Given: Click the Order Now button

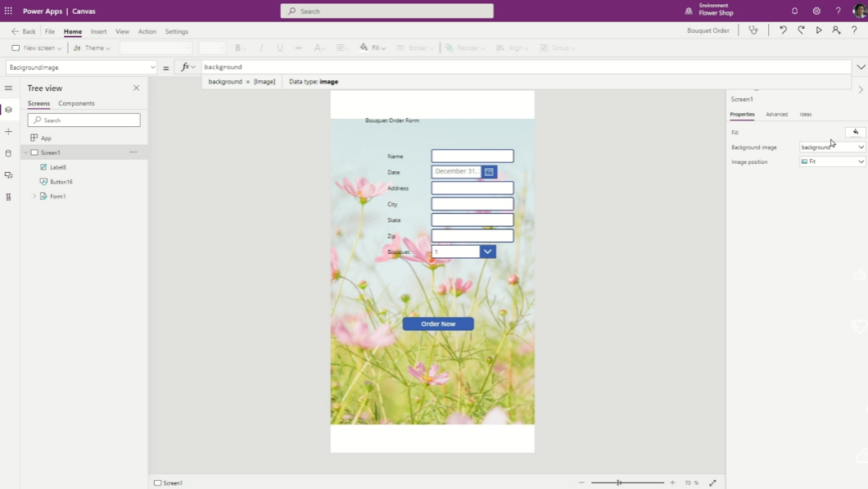Looking at the screenshot, I should (x=438, y=324).
